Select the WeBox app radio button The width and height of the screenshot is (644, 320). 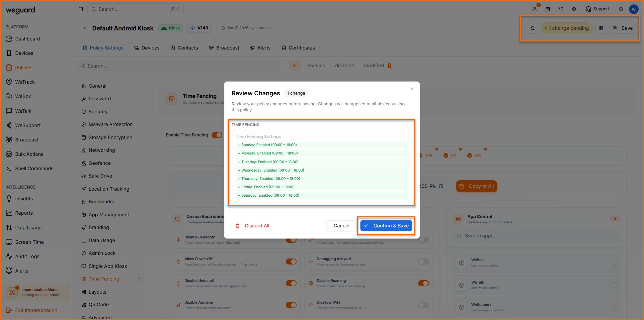(614, 263)
